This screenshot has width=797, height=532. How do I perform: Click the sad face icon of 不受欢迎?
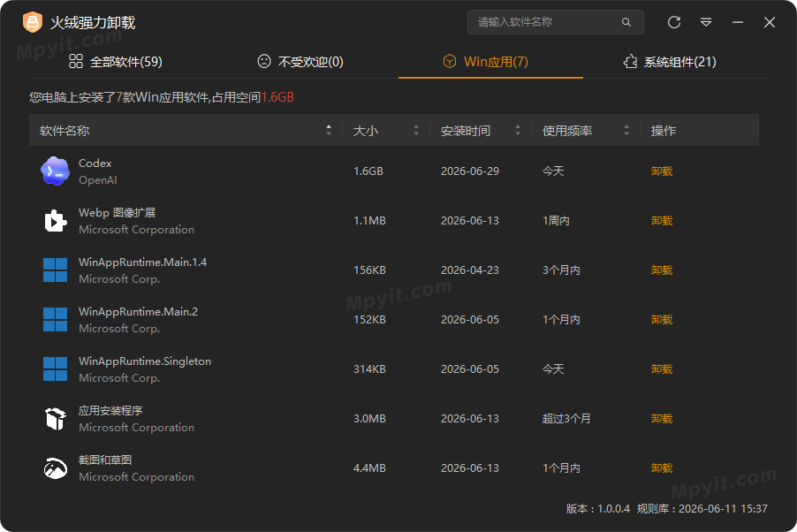coord(264,62)
